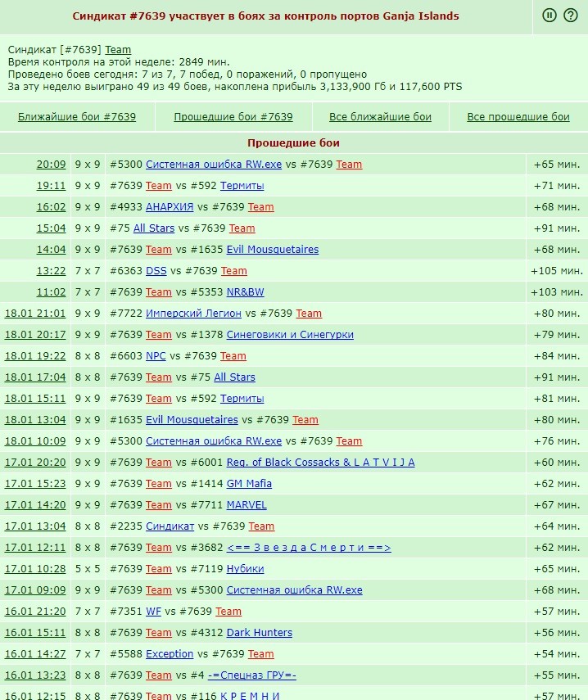588x700 pixels.
Task: Open battle log 16.01 14:27
Action: (x=35, y=654)
